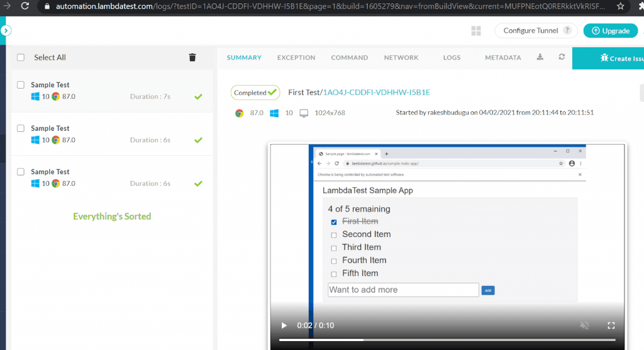
Task: Click the Configure Tunnel help icon
Action: [567, 31]
